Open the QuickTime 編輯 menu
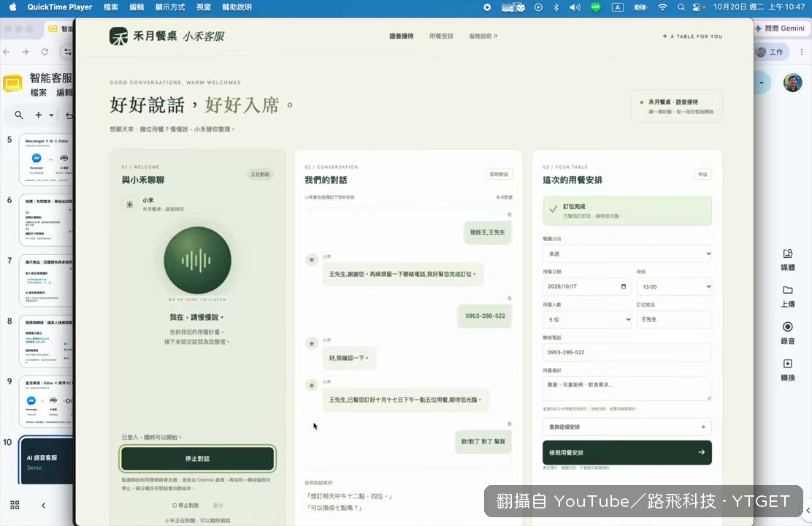Screen dimensions: 812x526 tap(137, 7)
